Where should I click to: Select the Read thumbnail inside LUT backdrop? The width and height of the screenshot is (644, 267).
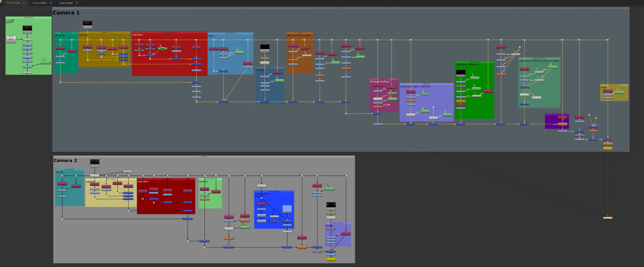coord(27,28)
